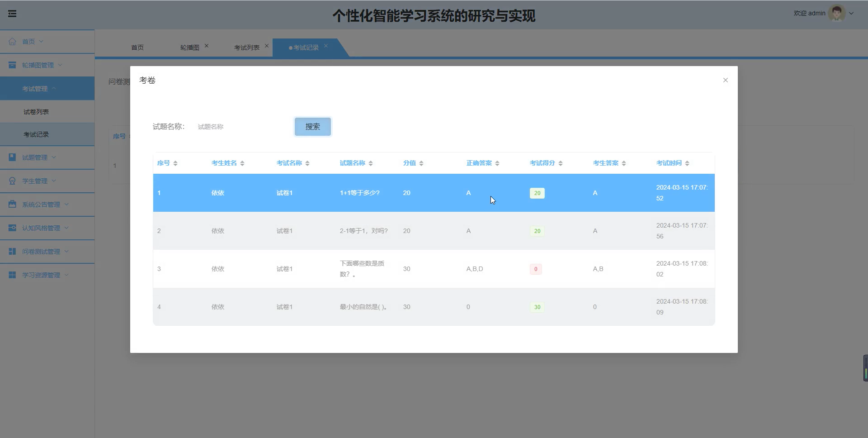Click the 学生管理 sidebar icon
Image resolution: width=868 pixels, height=438 pixels.
(12, 181)
